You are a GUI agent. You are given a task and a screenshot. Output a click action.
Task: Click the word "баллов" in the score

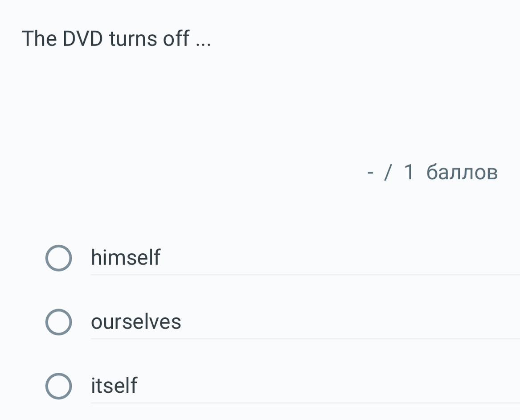[x=462, y=172]
